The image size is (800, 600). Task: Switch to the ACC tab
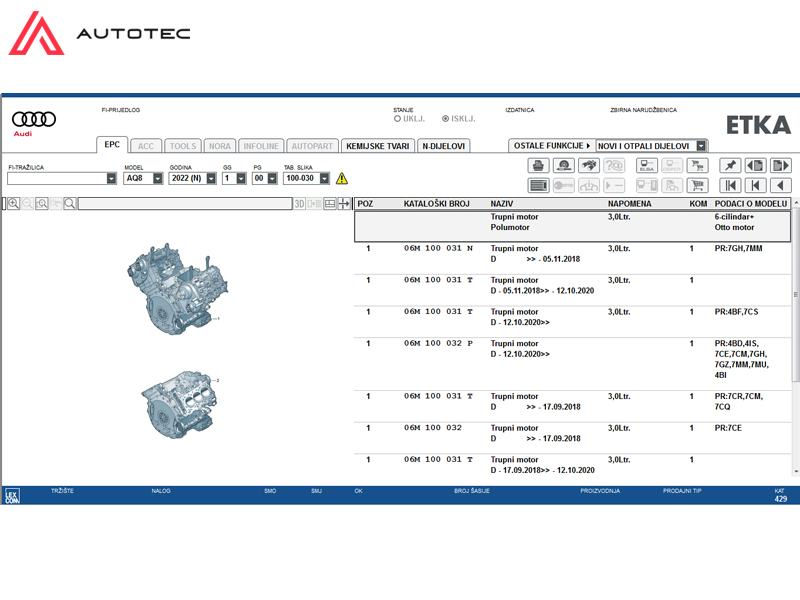pyautogui.click(x=145, y=146)
